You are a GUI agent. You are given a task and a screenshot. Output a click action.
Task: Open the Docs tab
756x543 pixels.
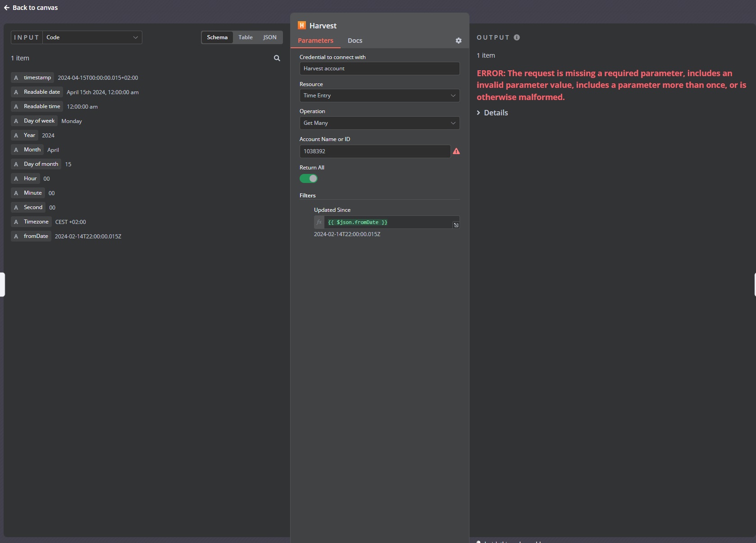click(x=355, y=41)
